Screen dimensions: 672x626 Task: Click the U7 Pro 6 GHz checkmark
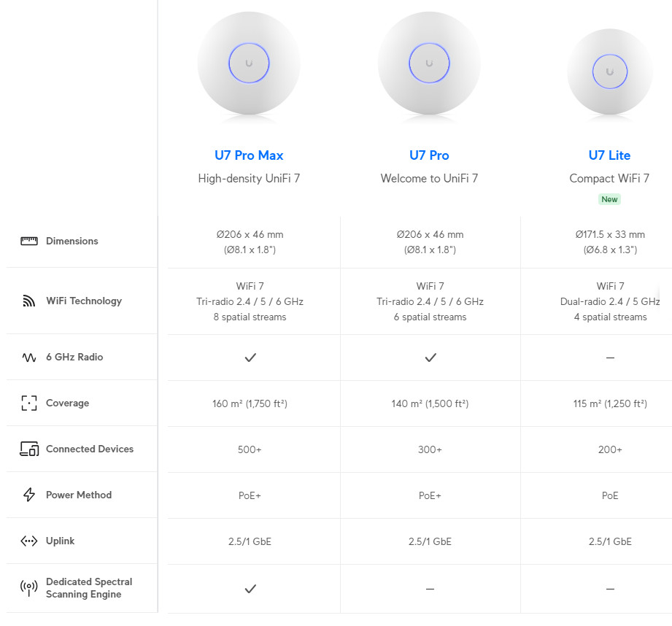[430, 358]
